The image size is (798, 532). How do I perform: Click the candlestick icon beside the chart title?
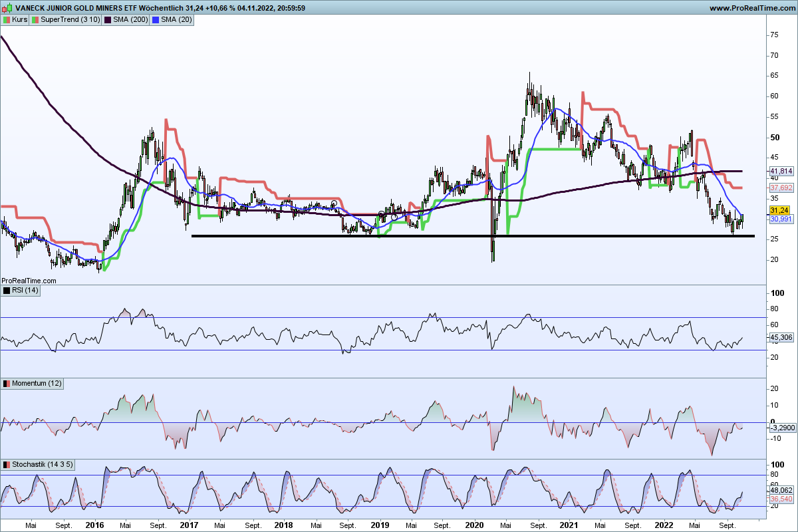(7, 8)
